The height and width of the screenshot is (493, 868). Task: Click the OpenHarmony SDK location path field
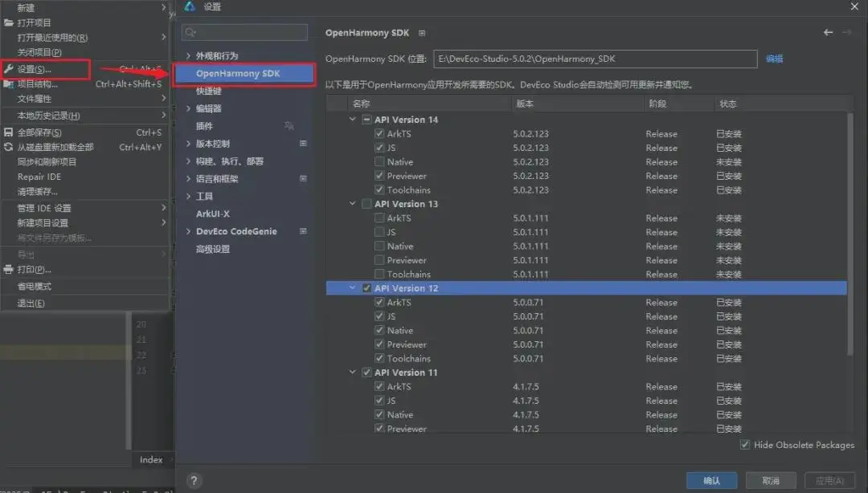595,59
